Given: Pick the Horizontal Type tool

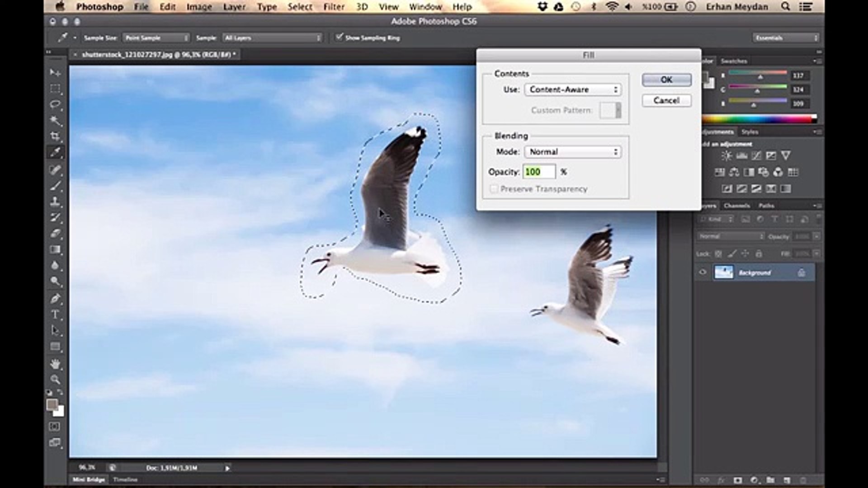Looking at the screenshot, I should tap(55, 314).
